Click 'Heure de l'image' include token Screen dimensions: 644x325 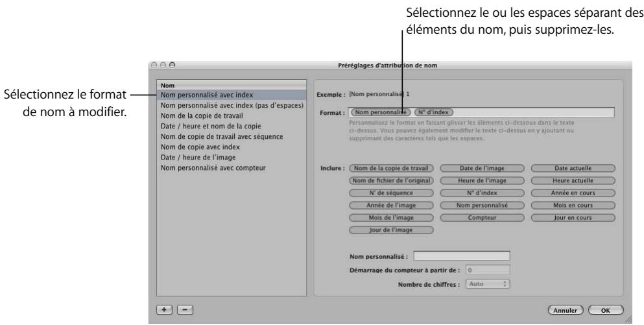click(482, 180)
